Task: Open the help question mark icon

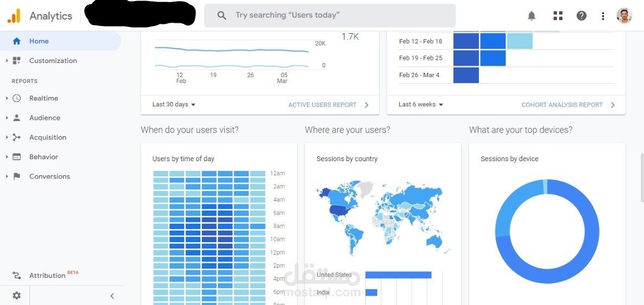Action: pyautogui.click(x=581, y=16)
